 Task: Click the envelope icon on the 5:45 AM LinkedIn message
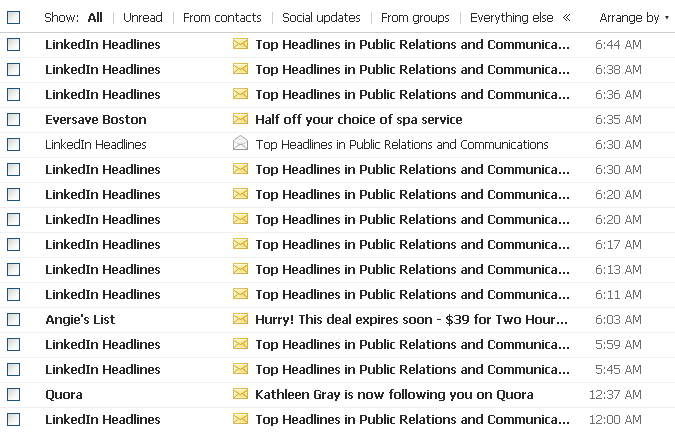240,369
